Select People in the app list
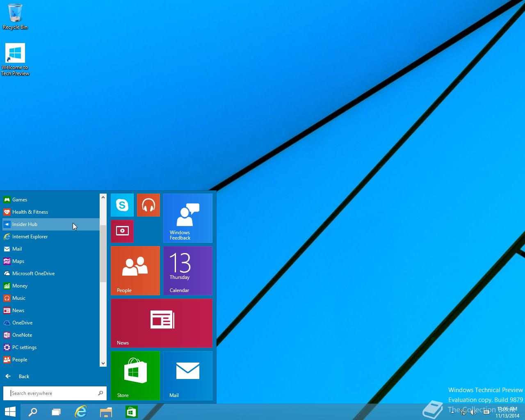The image size is (525, 420). [51, 360]
